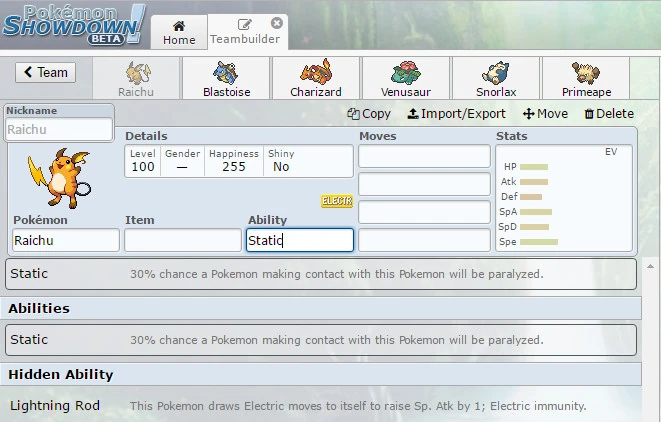Click the Item input field
Image resolution: width=661 pixels, height=422 pixels.
(182, 240)
